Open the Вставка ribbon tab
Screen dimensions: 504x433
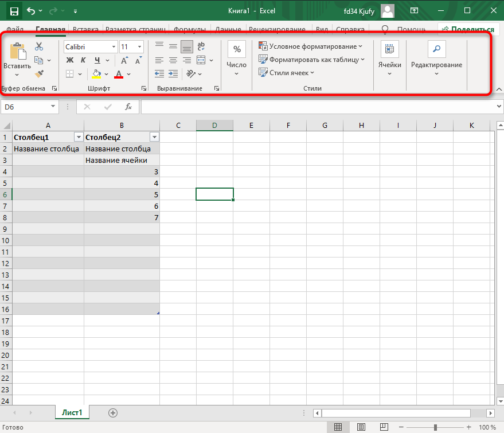pos(85,29)
